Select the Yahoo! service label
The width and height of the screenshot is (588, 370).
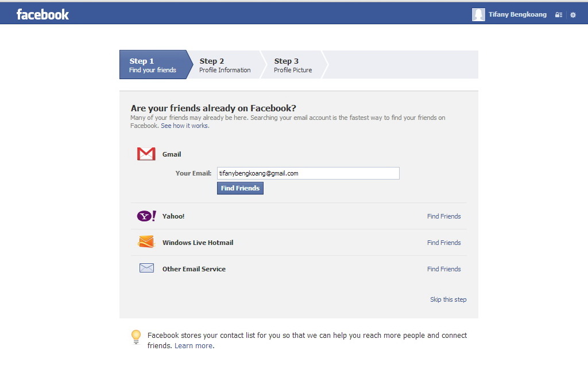(173, 216)
